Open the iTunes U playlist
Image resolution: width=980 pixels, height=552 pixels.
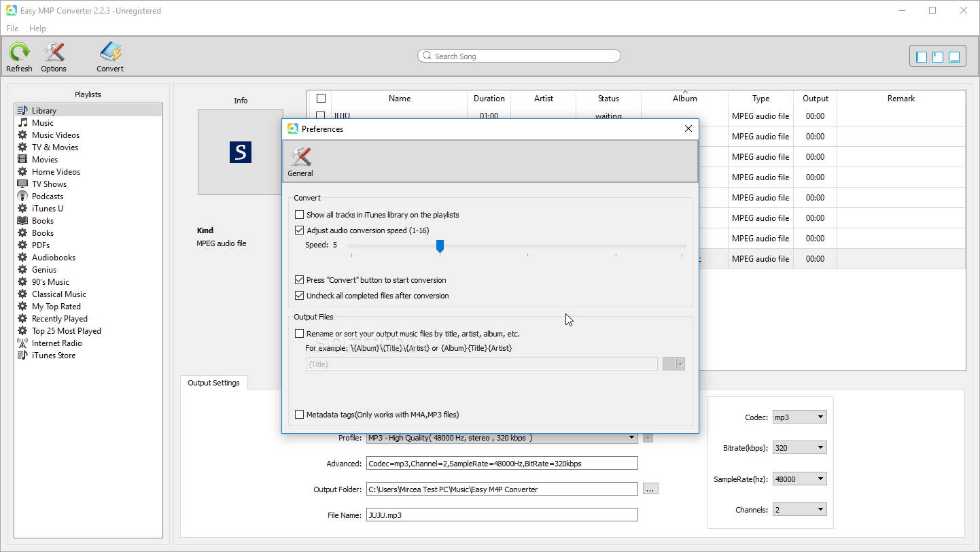pyautogui.click(x=88, y=209)
